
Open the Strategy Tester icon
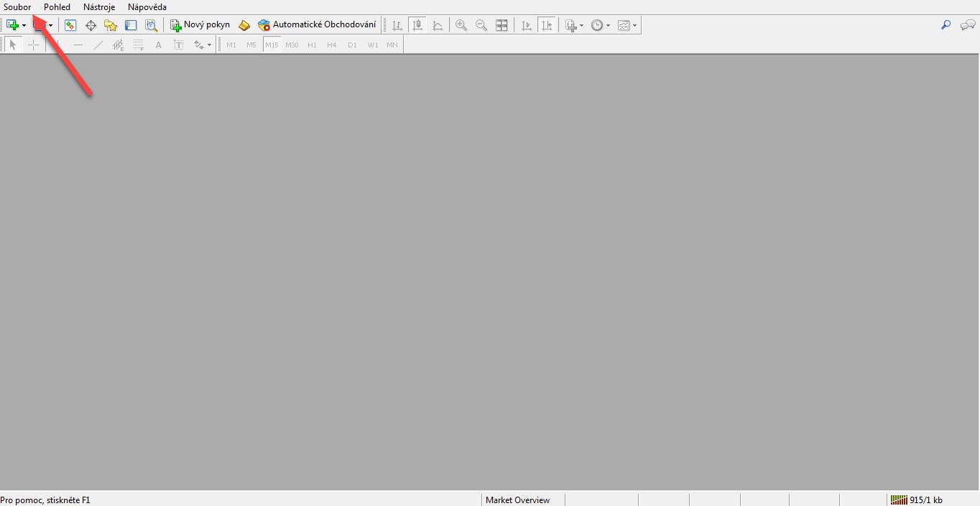click(x=151, y=25)
